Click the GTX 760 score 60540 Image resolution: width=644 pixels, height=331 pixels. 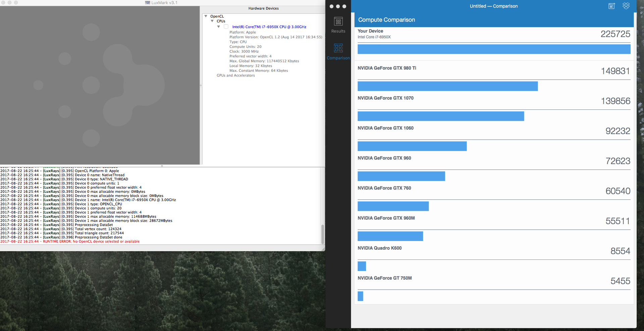click(x=618, y=191)
